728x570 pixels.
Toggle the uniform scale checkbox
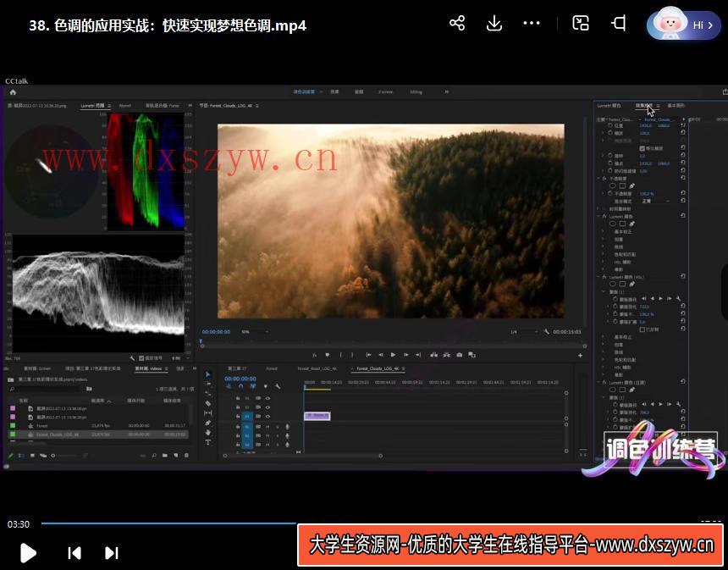pyautogui.click(x=643, y=149)
